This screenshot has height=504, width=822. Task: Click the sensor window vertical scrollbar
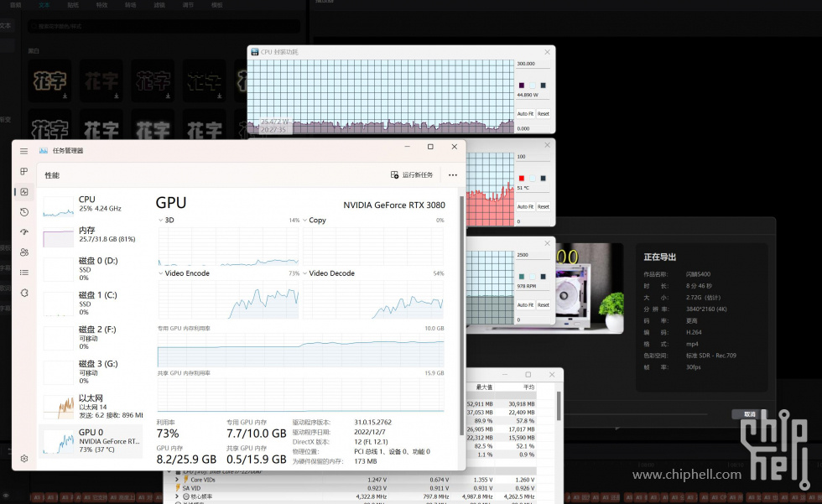coord(559,406)
